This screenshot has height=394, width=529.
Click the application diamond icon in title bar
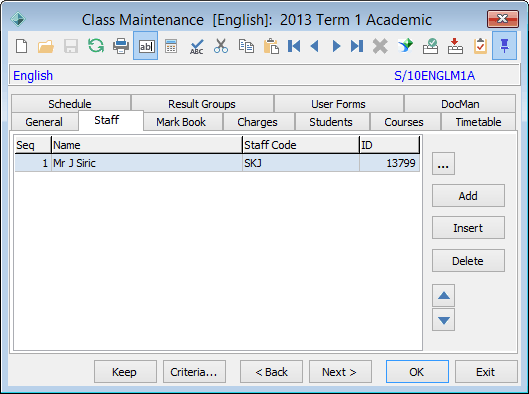click(18, 19)
